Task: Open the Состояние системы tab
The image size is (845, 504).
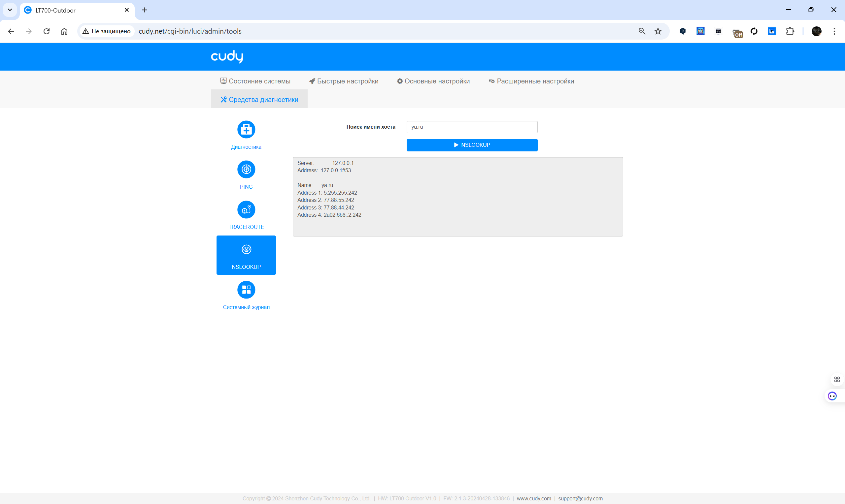Action: (x=255, y=81)
